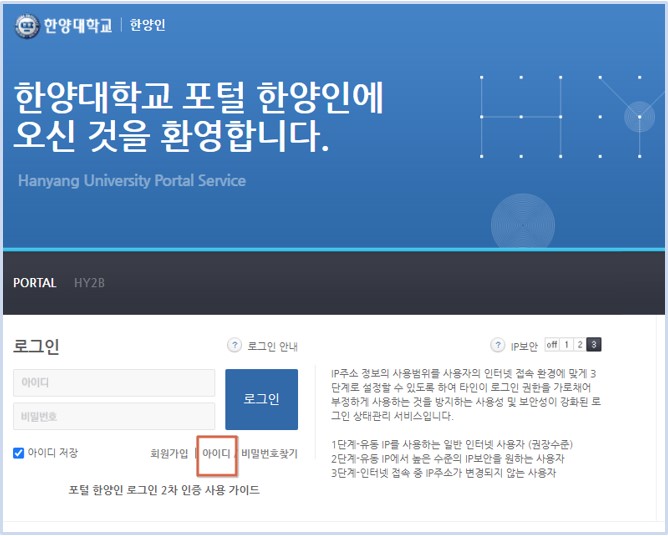668x536 pixels.
Task: Set IP보안 level to 3
Action: [594, 344]
